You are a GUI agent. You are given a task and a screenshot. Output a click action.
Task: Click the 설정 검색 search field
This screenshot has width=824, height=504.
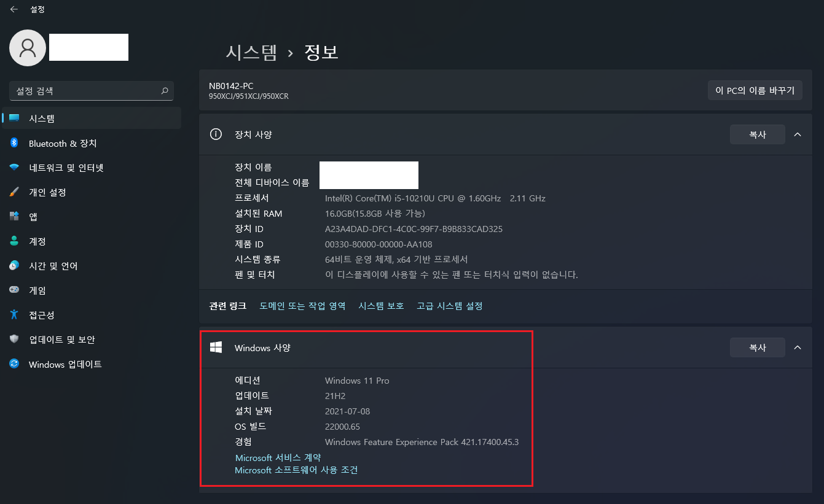pyautogui.click(x=92, y=91)
